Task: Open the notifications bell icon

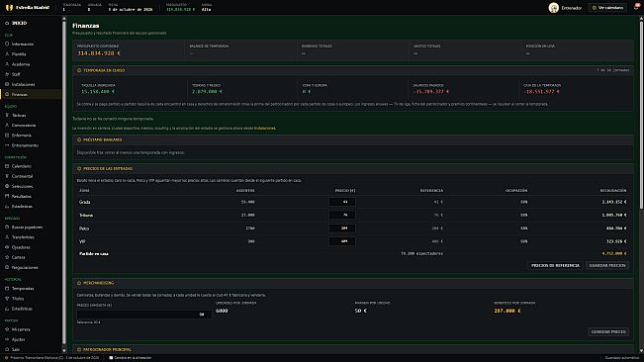Action: click(636, 7)
